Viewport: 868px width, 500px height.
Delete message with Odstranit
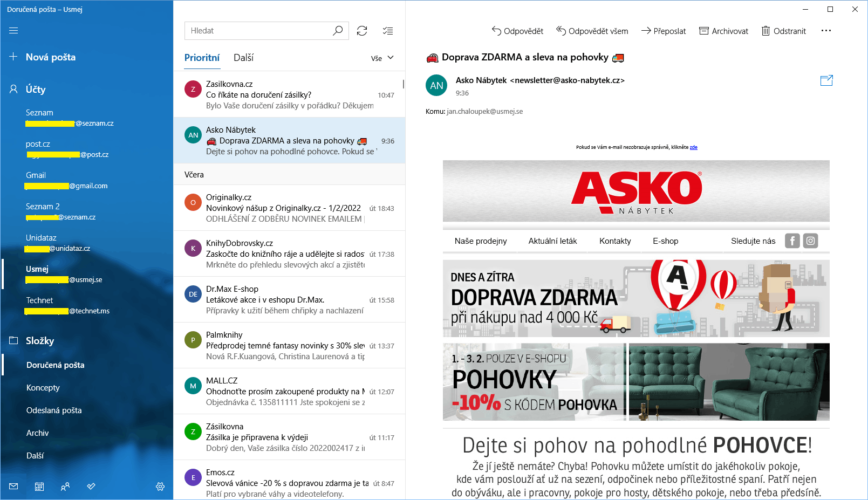click(784, 31)
